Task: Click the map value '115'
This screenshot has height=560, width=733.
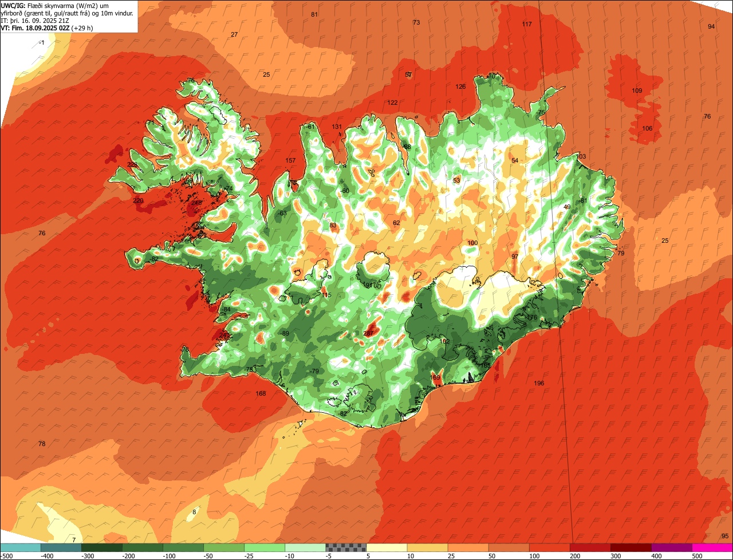Action: (326, 295)
